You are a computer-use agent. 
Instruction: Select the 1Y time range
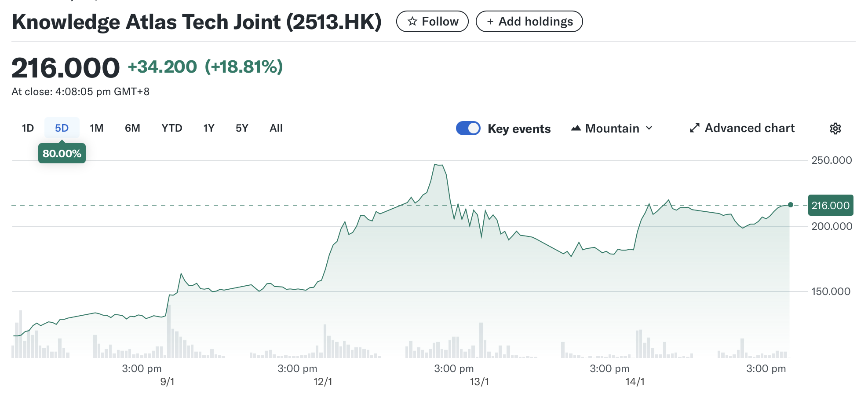coord(208,128)
